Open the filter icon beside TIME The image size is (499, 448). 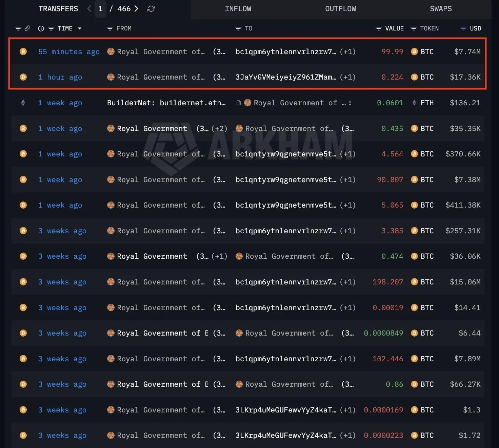51,28
